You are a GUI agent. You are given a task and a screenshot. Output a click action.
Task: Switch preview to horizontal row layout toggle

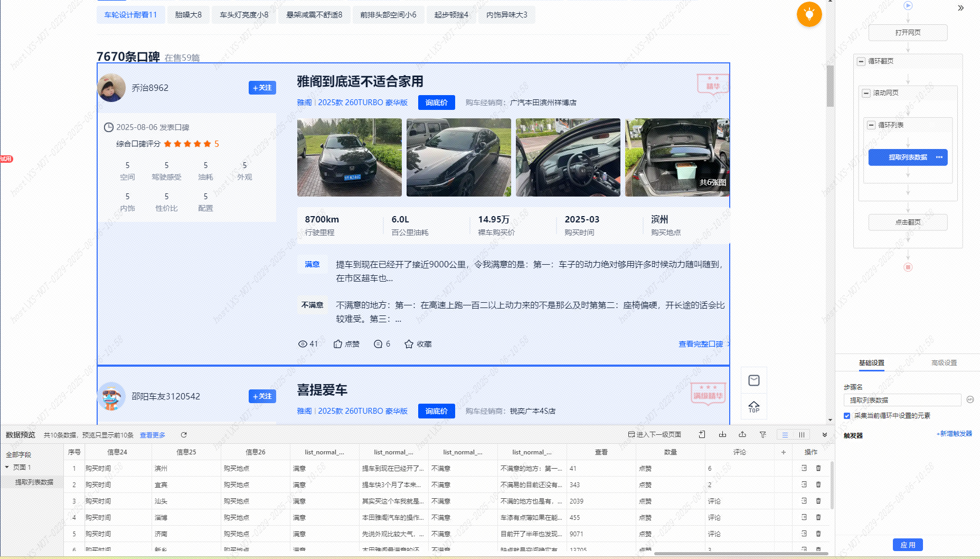tap(785, 435)
